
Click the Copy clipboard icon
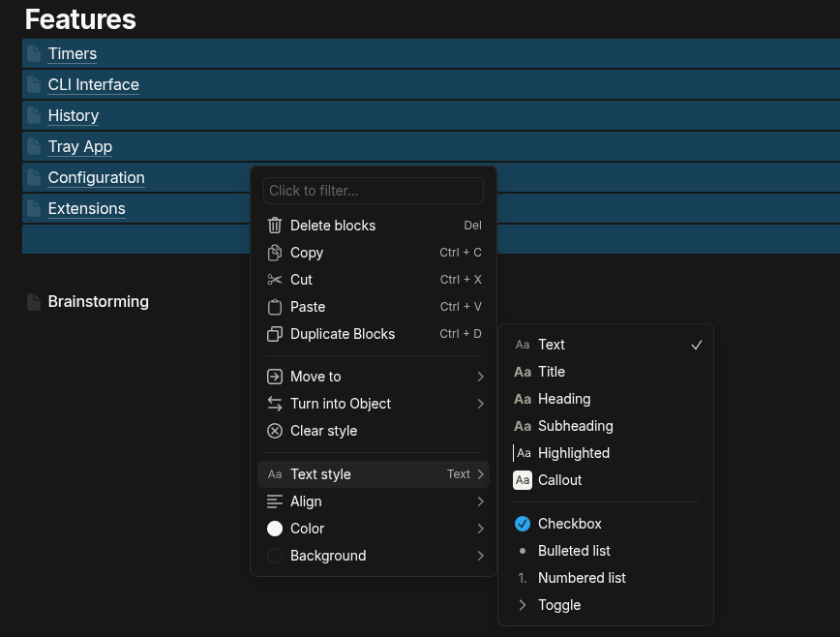pos(274,253)
